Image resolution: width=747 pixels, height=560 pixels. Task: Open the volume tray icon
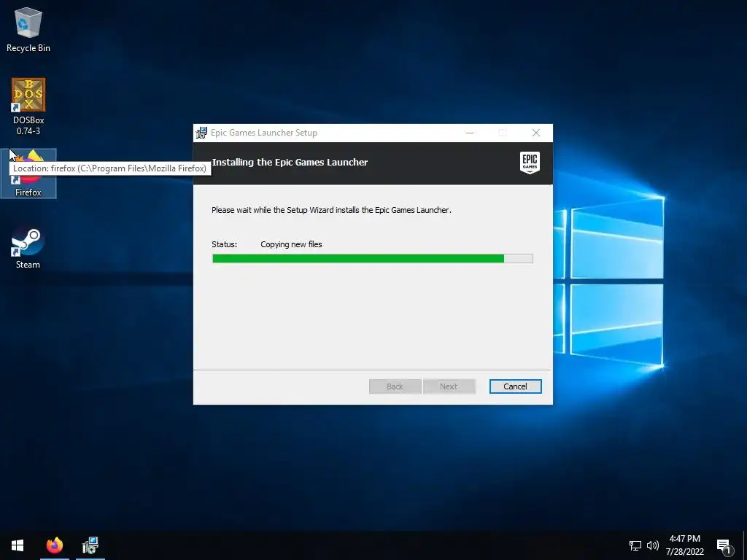pos(653,545)
